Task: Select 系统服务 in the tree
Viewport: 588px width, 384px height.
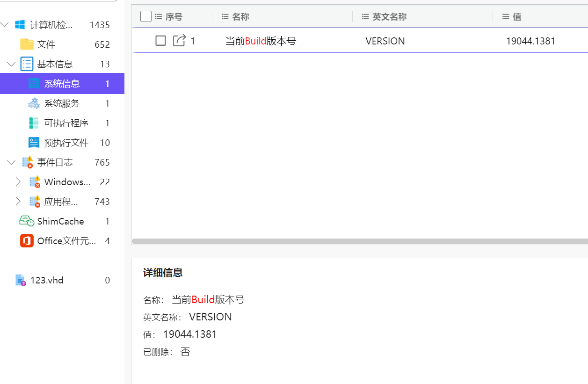Action: [x=62, y=103]
